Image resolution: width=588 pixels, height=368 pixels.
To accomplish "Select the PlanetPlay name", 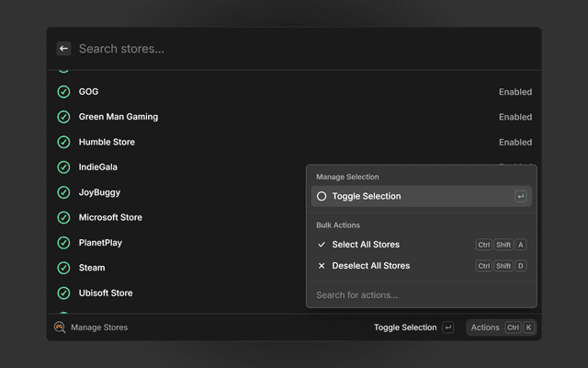I will point(100,243).
